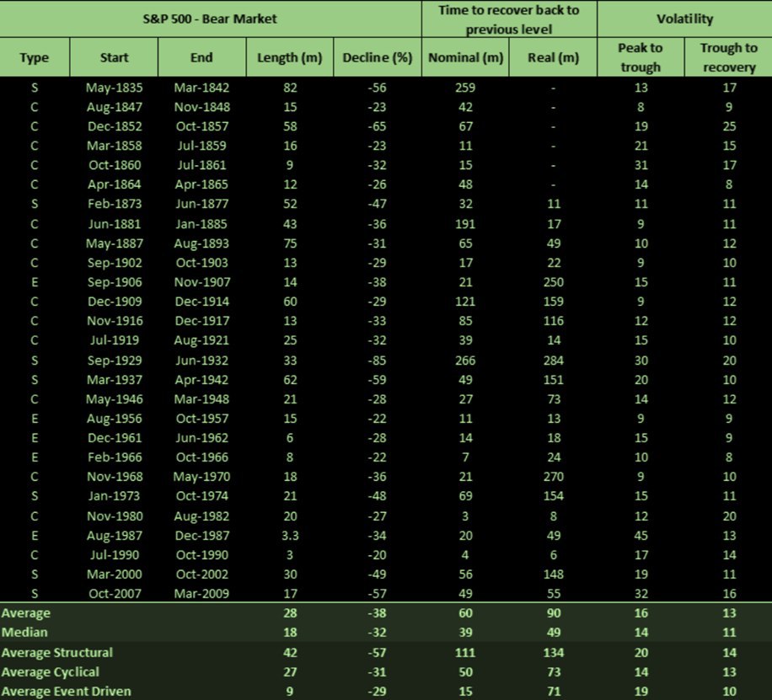Click the 'Sep-1929' start date
Viewport: 772px width, 700px height.
pos(115,361)
